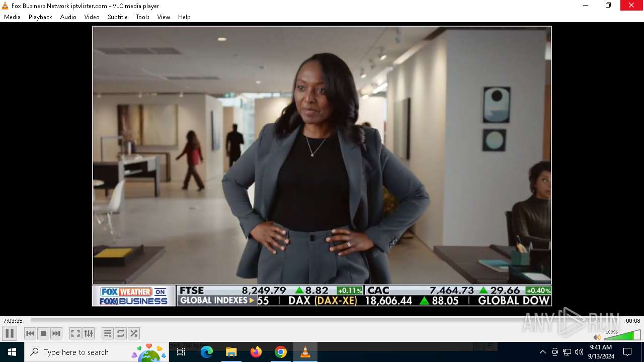The image size is (644, 362).
Task: Open the Subtitle menu
Action: (x=118, y=17)
